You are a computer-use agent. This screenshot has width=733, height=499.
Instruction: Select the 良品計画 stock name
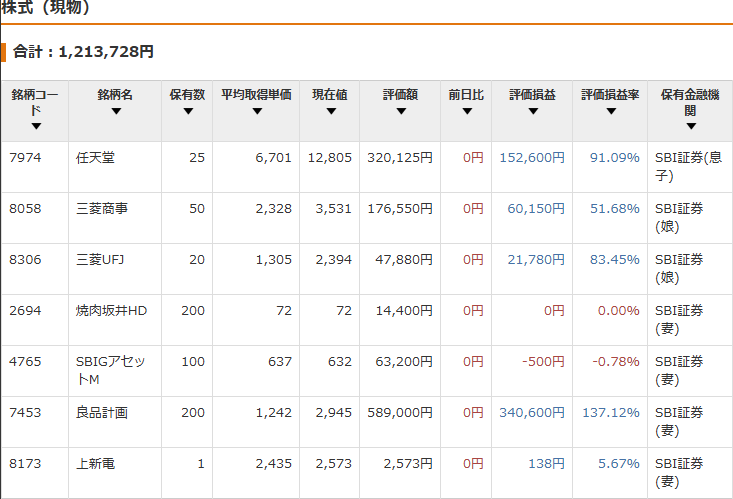coord(102,413)
